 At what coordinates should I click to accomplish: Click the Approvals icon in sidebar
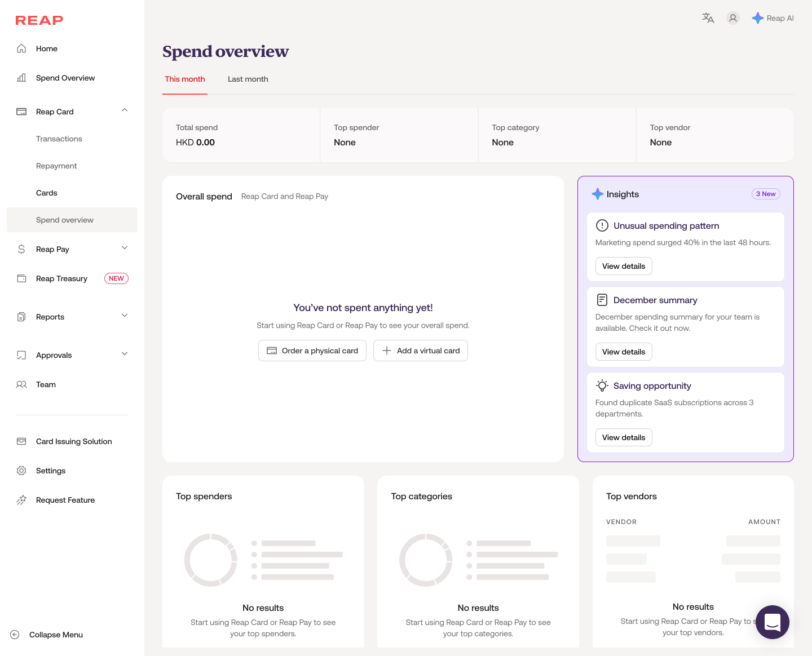[21, 355]
